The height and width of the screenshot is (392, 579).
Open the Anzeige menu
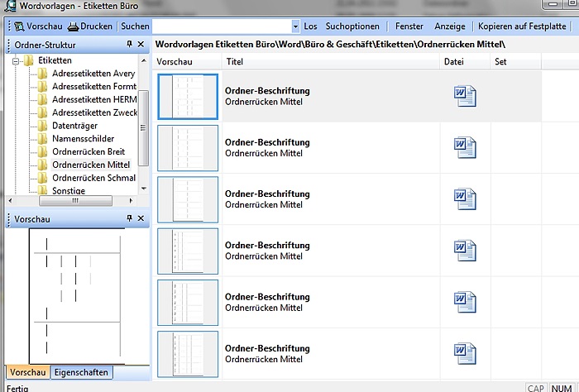point(450,26)
